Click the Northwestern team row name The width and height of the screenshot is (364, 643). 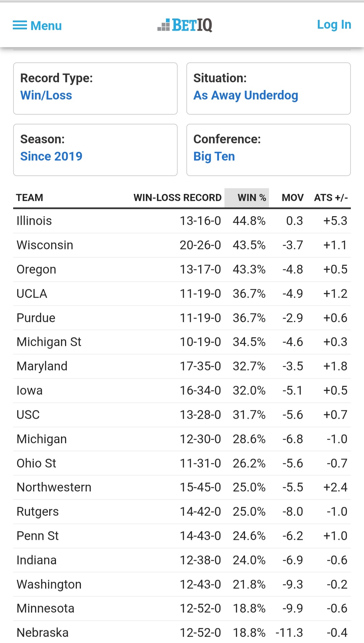(54, 487)
